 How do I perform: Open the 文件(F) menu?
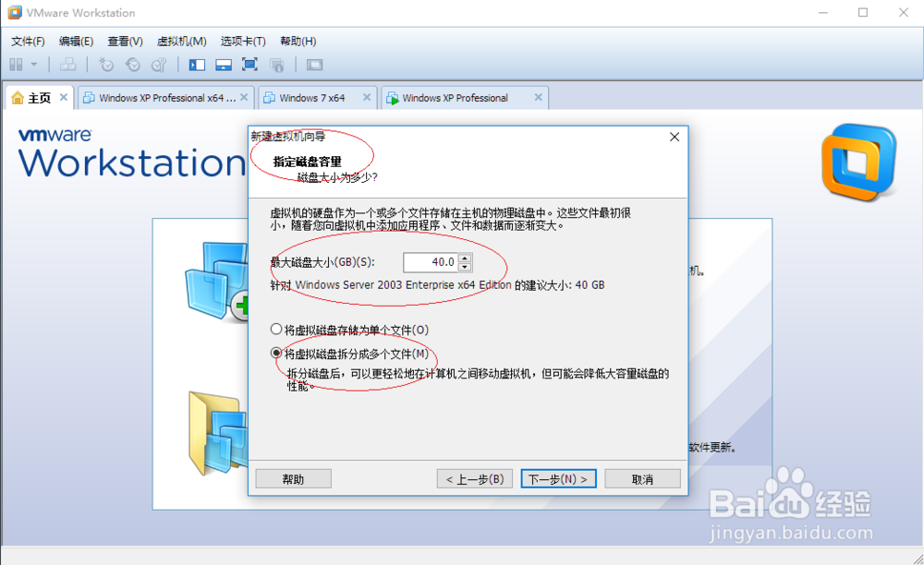pyautogui.click(x=28, y=42)
